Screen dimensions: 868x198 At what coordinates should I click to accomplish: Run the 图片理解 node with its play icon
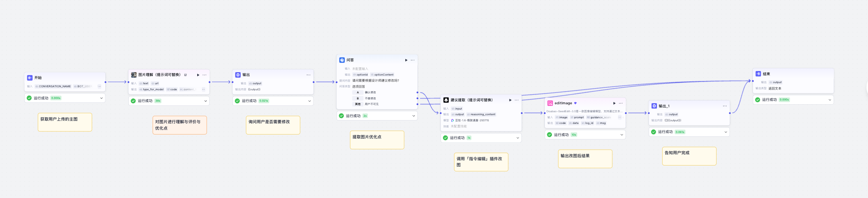198,75
